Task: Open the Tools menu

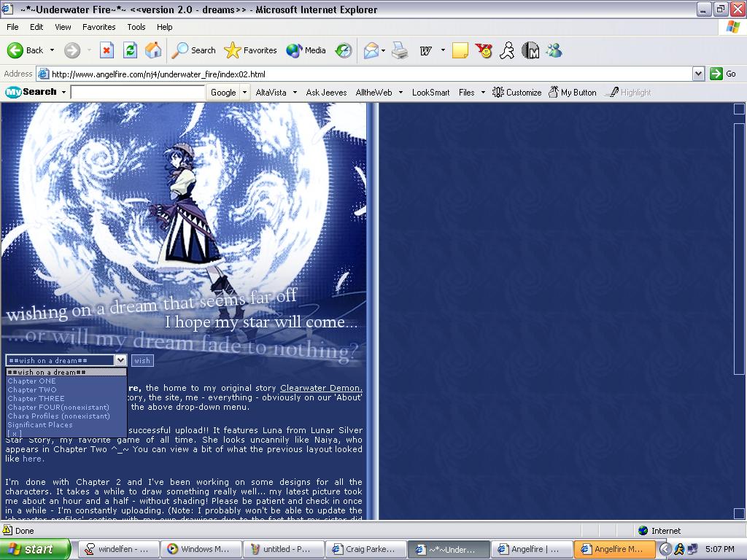Action: pyautogui.click(x=136, y=27)
